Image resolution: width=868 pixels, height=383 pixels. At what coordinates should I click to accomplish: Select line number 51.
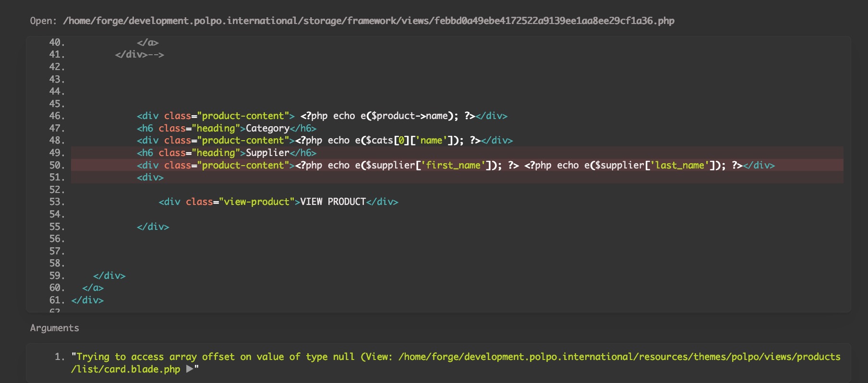[57, 177]
